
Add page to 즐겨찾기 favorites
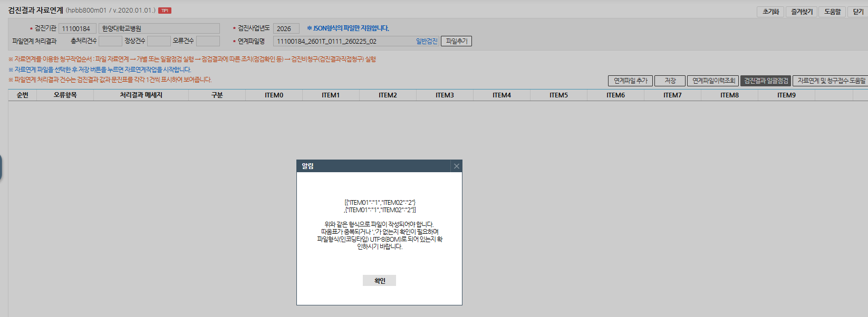coord(802,12)
